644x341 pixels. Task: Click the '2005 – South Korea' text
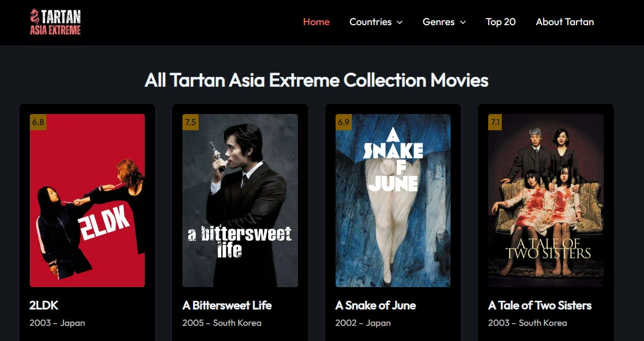(x=222, y=323)
